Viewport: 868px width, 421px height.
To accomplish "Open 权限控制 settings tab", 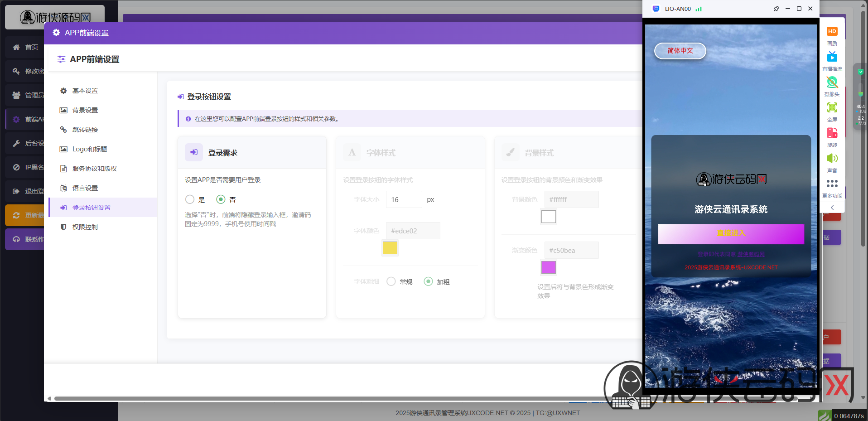I will coord(103,227).
